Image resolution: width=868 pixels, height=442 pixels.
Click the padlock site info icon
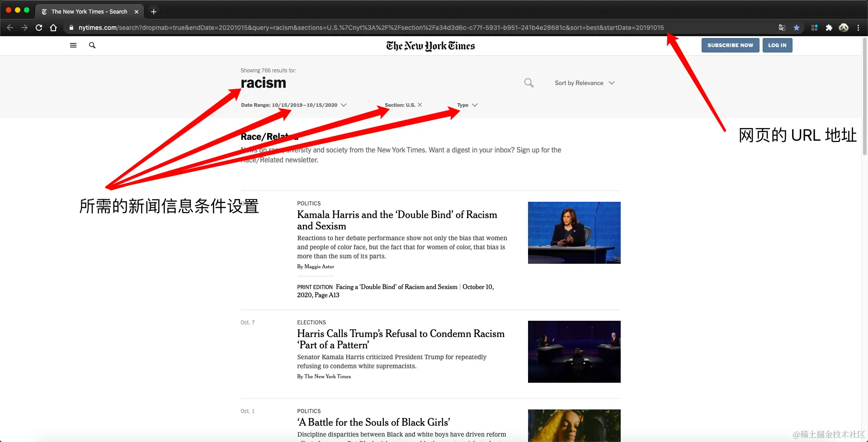coord(71,28)
